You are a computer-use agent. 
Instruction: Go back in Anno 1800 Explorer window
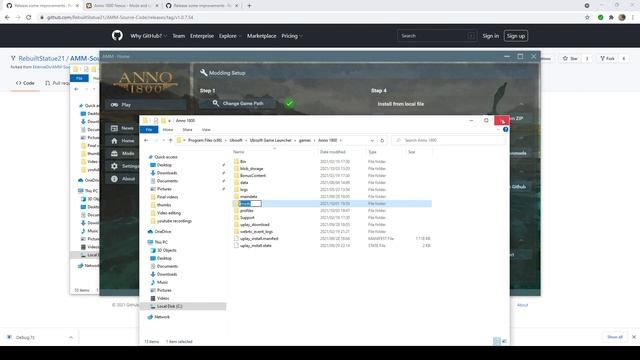[146, 140]
